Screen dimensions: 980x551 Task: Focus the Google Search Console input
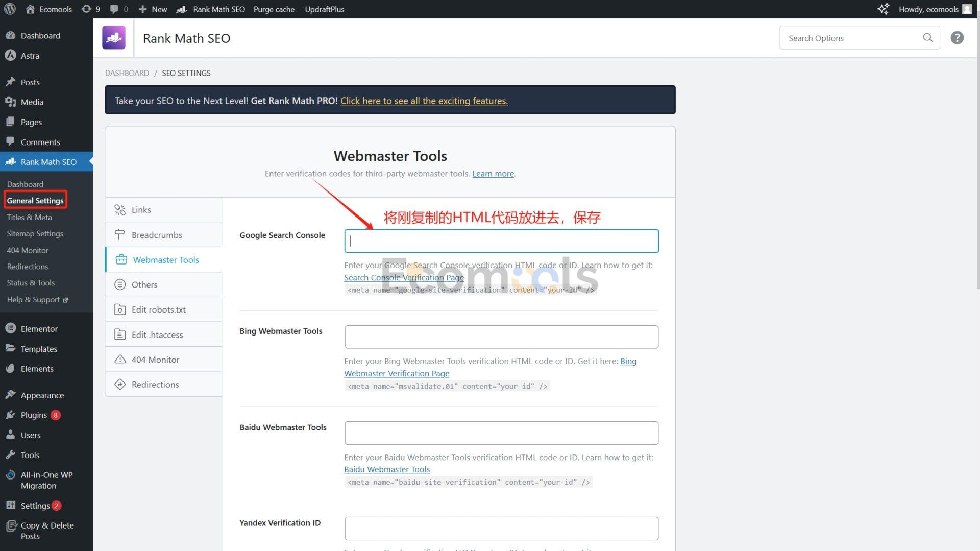pos(501,241)
